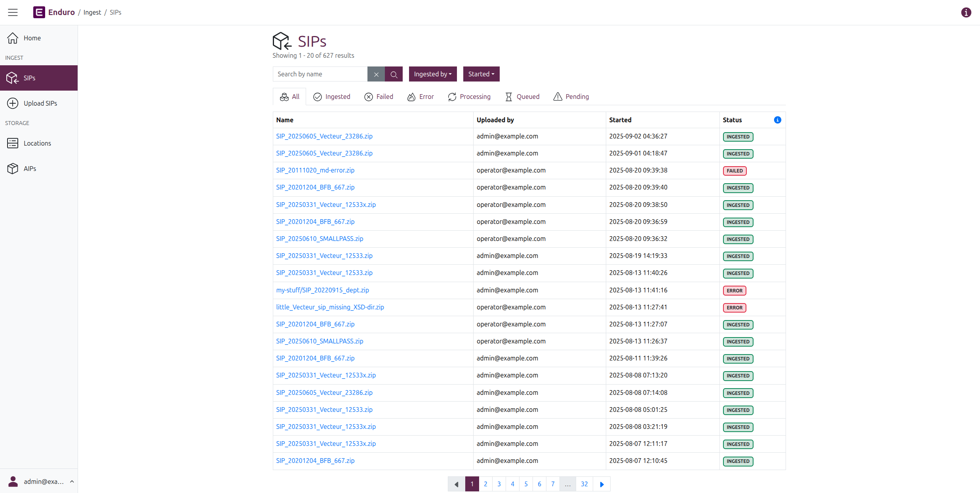Go to page 3
The height and width of the screenshot is (493, 980).
coord(499,484)
